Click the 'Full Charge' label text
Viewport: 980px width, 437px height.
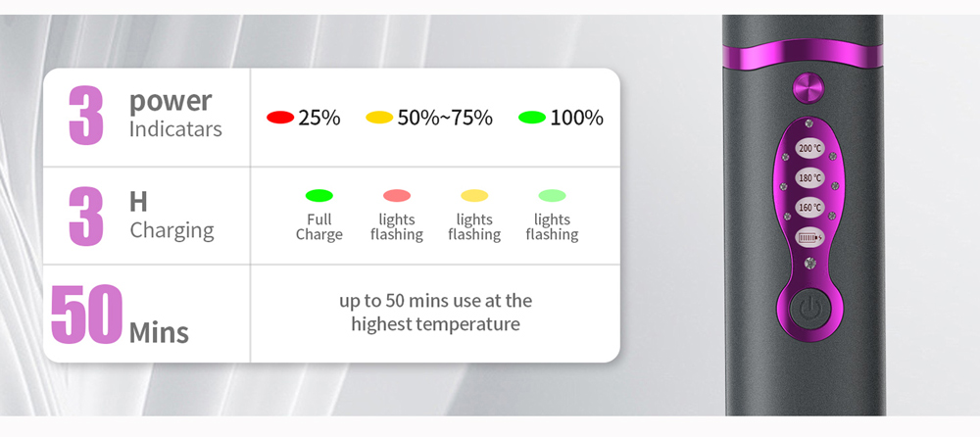coord(319,227)
